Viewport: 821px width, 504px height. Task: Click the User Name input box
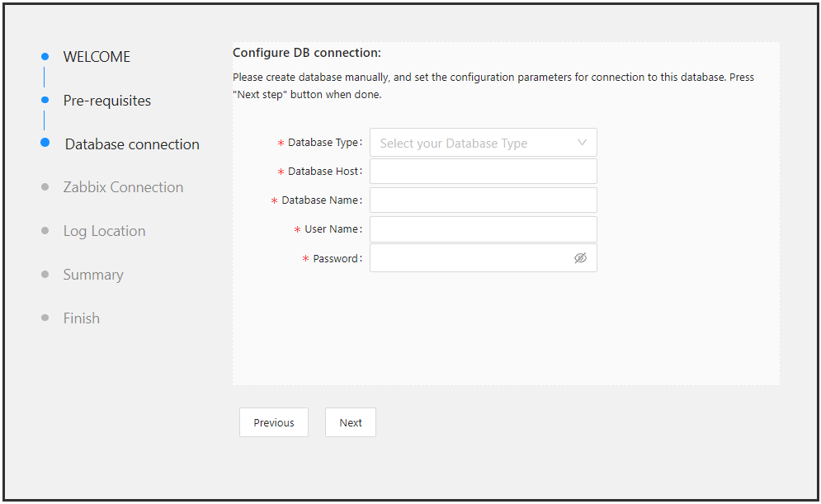pyautogui.click(x=484, y=229)
